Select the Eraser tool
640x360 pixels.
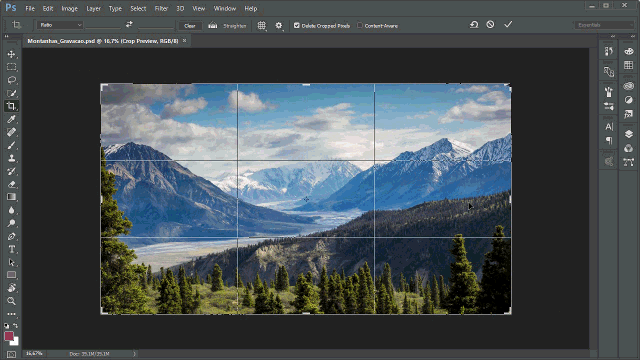[11, 184]
